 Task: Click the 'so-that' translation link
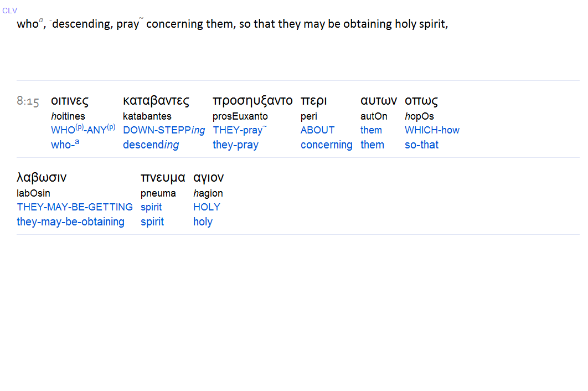(x=421, y=145)
